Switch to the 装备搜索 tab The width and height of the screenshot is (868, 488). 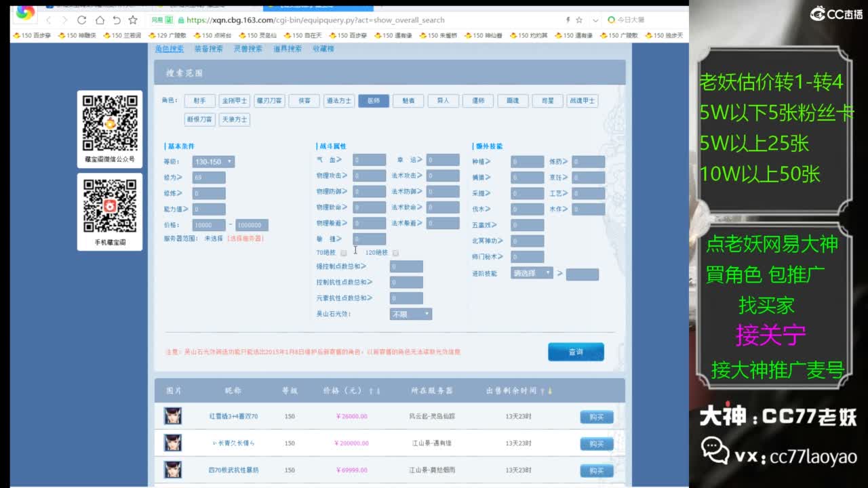click(208, 49)
